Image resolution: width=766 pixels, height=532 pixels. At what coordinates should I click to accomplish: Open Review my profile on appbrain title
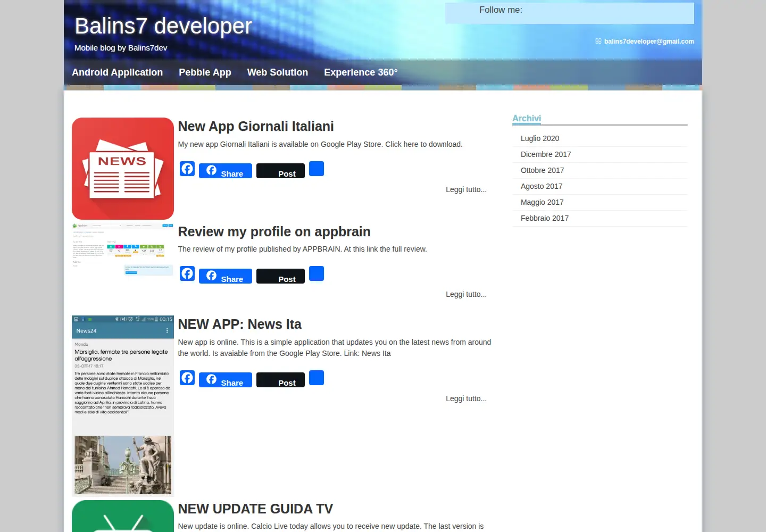[274, 232]
